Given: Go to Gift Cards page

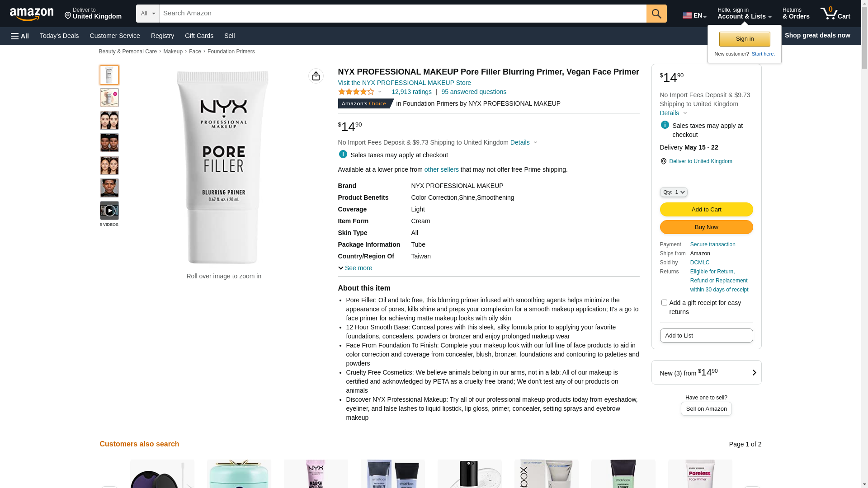Looking at the screenshot, I should click(x=199, y=36).
